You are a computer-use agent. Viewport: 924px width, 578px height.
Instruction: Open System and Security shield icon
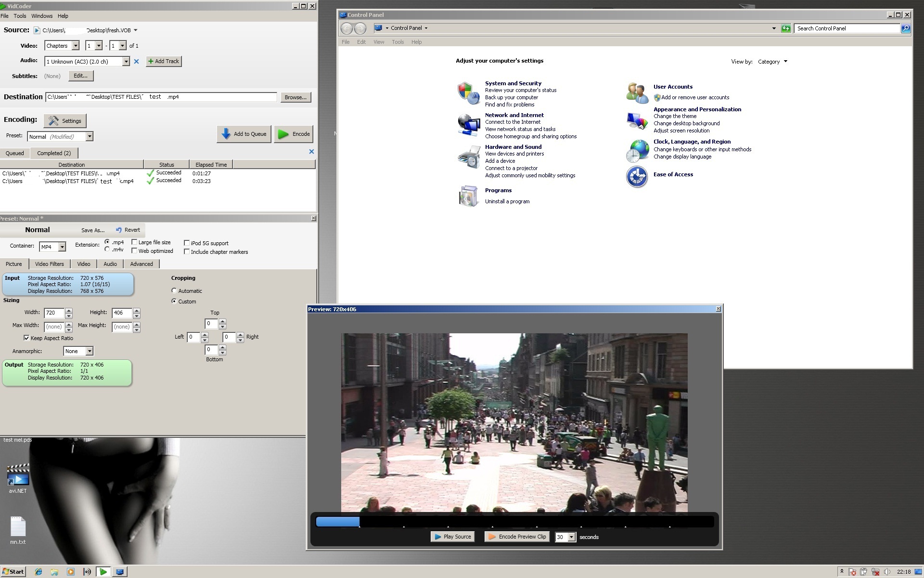click(468, 93)
